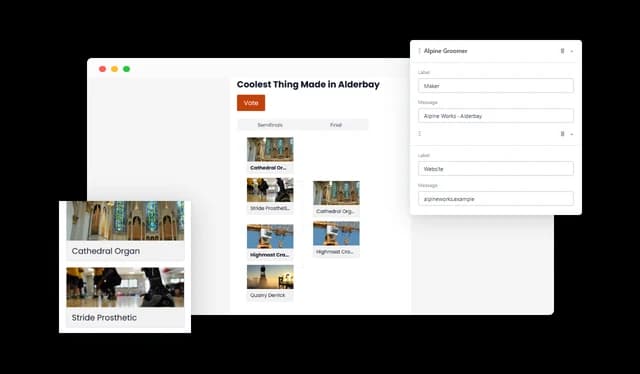The image size is (640, 374).
Task: Click the Alpine Groomer section title
Action: [445, 51]
